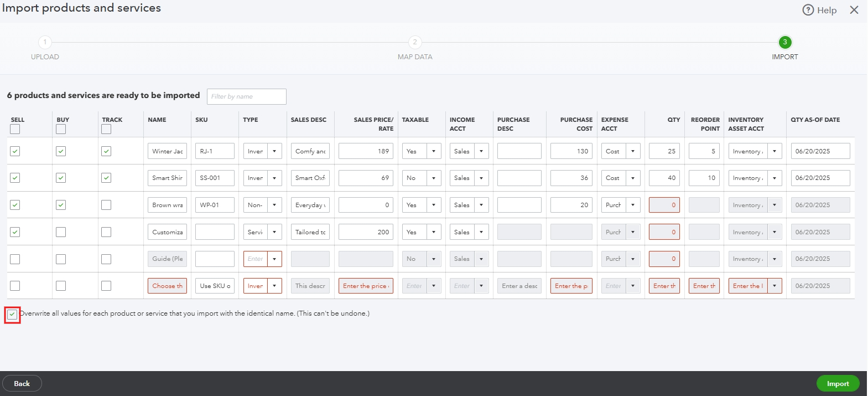This screenshot has width=868, height=396.
Task: Go to step 2 Map Data circle
Action: pyautogui.click(x=415, y=42)
